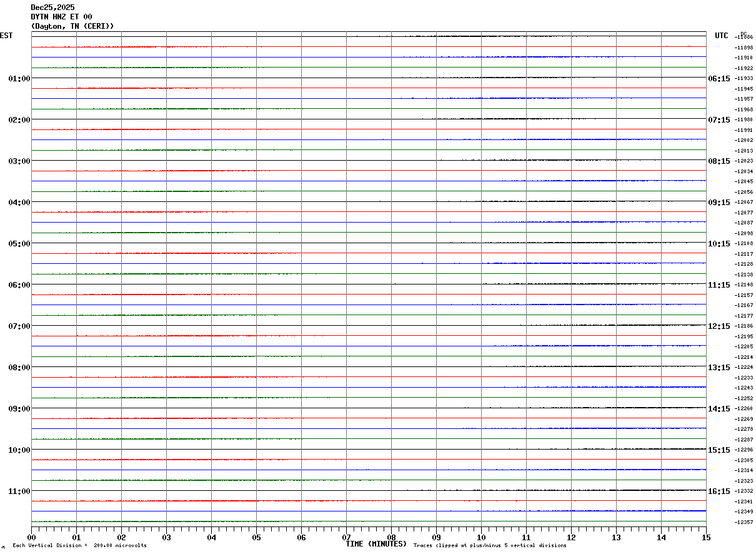Click the 03 minute tick label
This screenshot has height=554, width=756.
[166, 537]
